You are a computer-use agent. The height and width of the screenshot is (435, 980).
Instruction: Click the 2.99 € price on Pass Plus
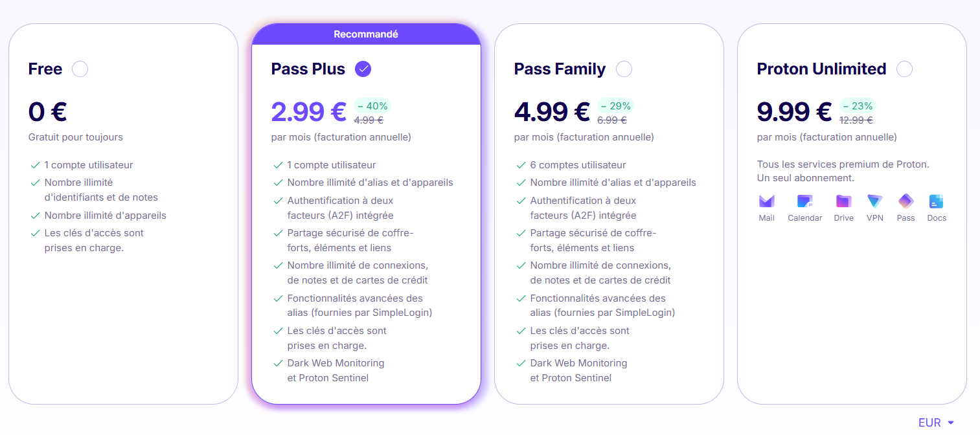pos(308,112)
